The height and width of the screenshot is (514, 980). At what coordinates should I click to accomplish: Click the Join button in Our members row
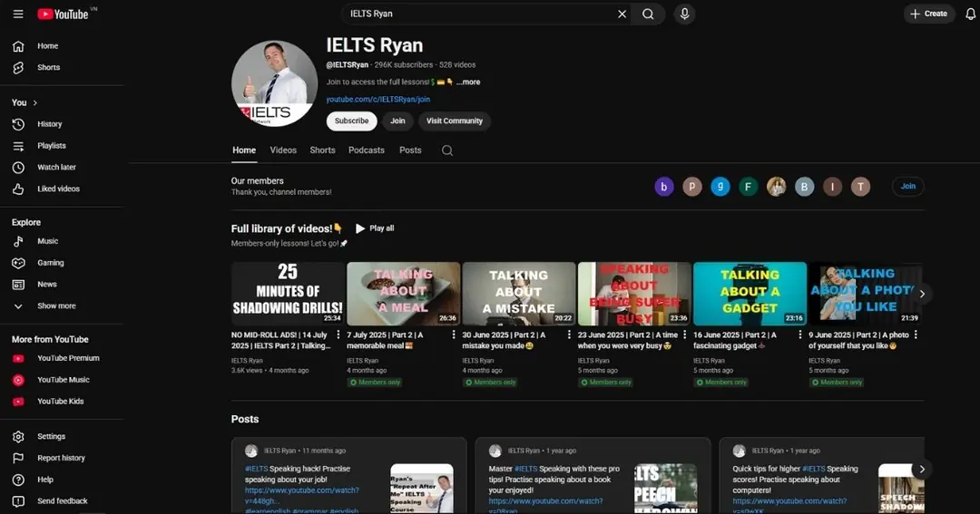click(x=907, y=186)
